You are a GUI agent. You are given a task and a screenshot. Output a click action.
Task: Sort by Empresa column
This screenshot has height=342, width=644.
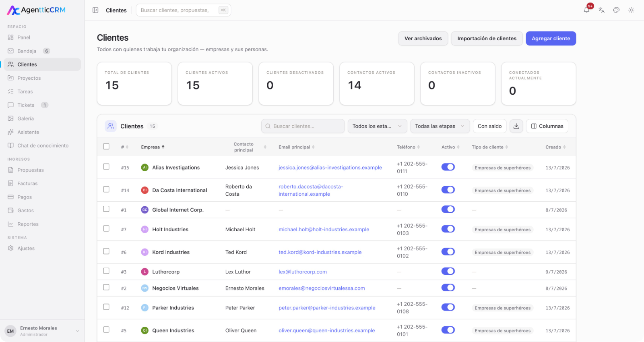[x=153, y=147]
